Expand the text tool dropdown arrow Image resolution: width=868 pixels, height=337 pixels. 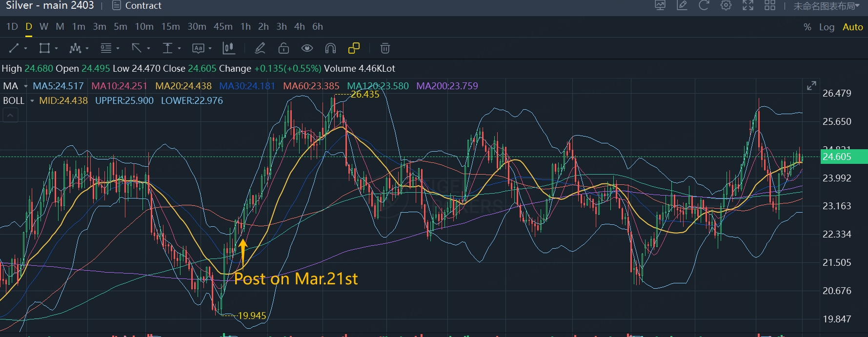[x=210, y=49]
